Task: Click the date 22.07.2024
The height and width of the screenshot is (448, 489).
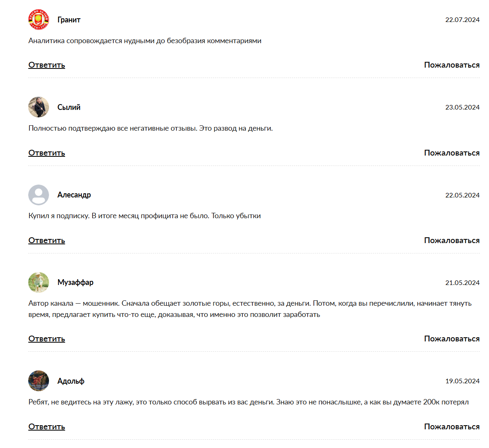Action: point(462,20)
